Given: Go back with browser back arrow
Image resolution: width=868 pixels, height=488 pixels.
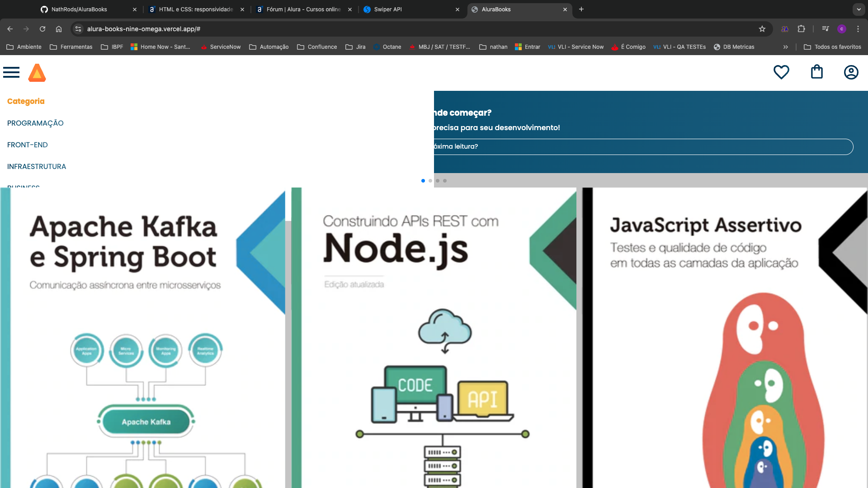Looking at the screenshot, I should (x=10, y=29).
